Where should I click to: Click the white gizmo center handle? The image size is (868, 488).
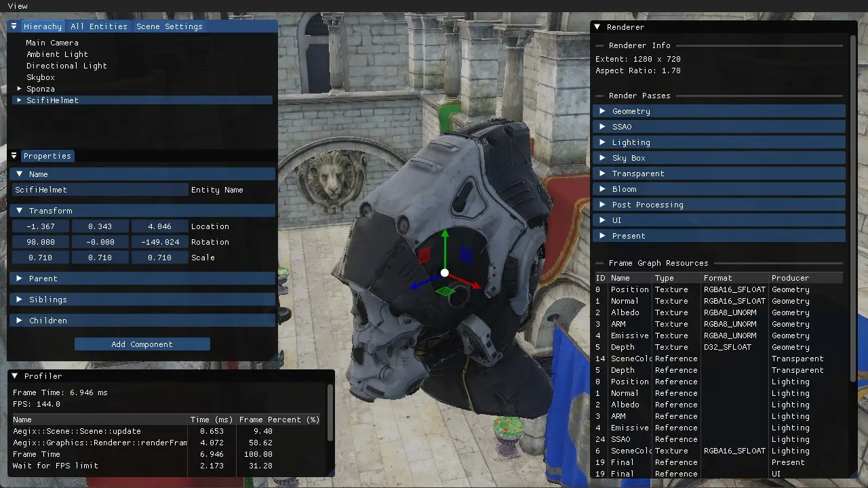click(x=445, y=273)
